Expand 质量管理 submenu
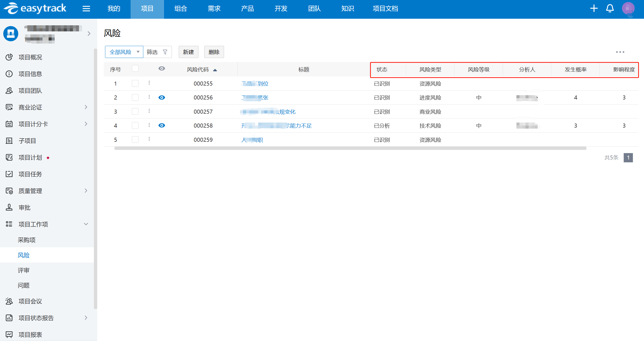 point(86,191)
